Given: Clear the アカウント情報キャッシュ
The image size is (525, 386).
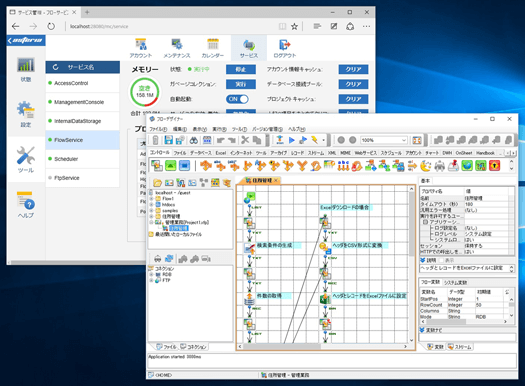Looking at the screenshot, I should [353, 70].
